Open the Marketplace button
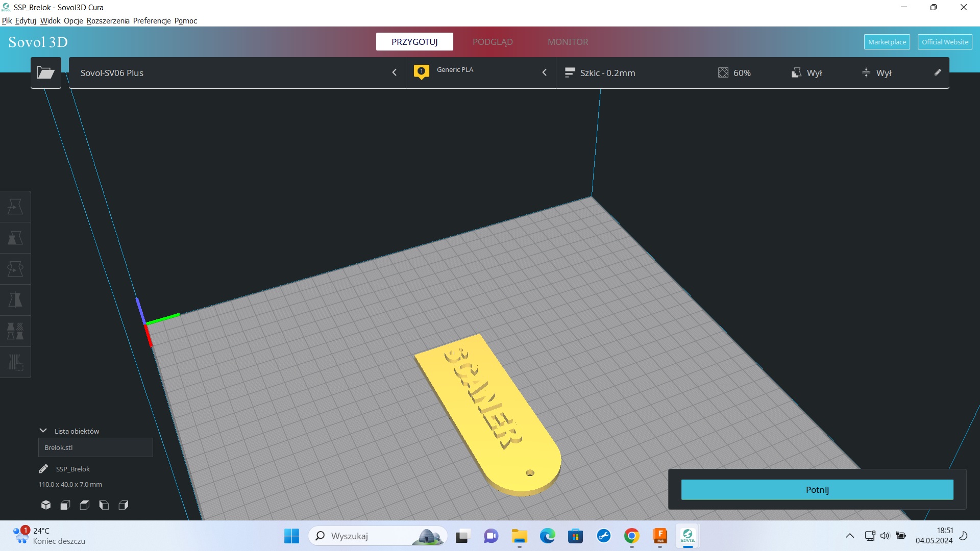980x551 pixels. tap(887, 42)
